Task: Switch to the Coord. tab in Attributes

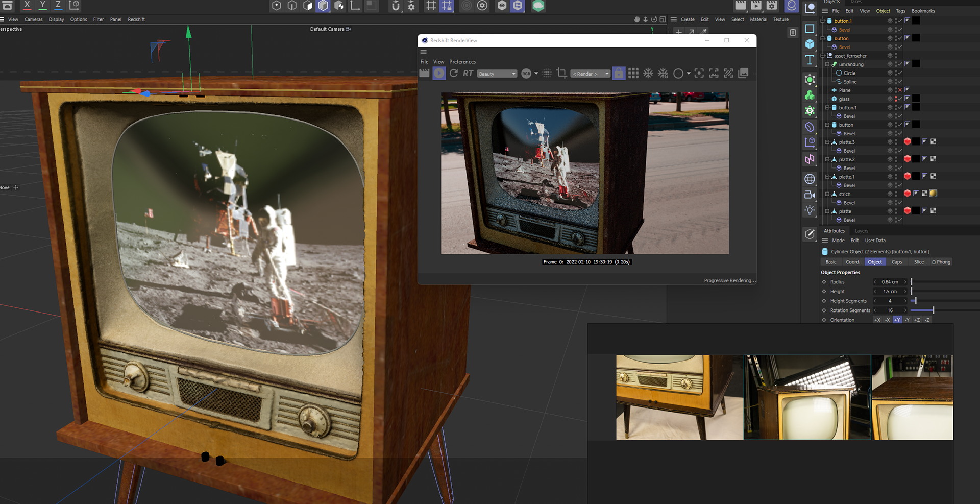Action: [x=853, y=262]
